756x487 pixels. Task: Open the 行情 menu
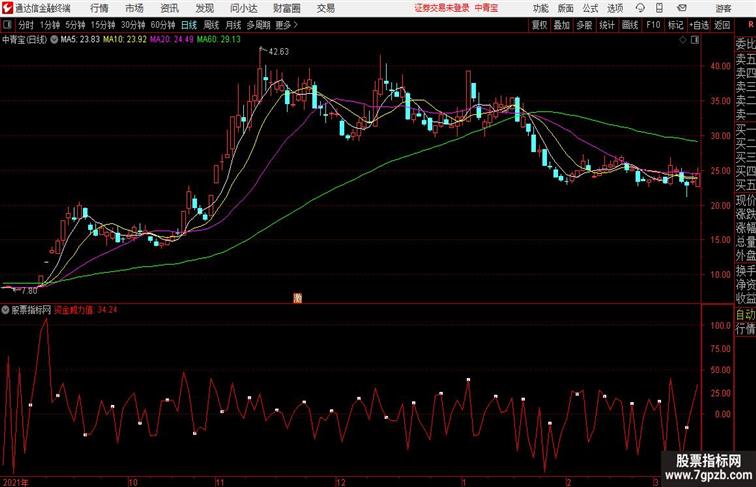pyautogui.click(x=99, y=8)
